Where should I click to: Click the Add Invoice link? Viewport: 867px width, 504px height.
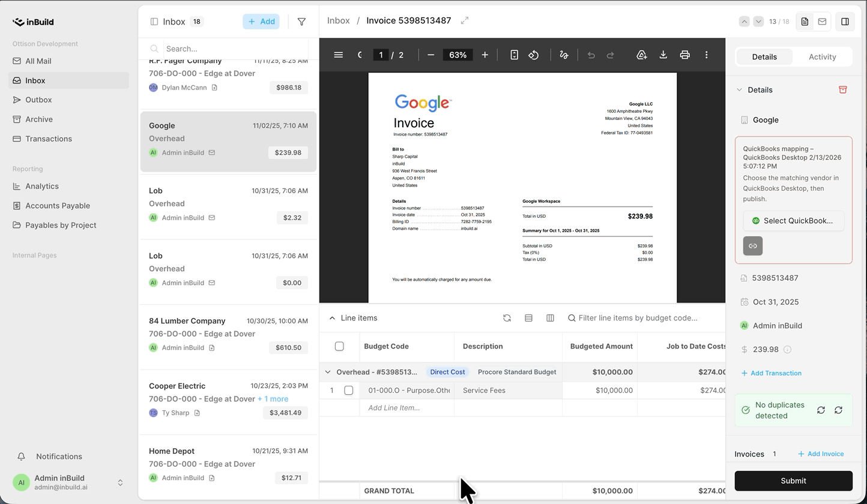tap(821, 454)
